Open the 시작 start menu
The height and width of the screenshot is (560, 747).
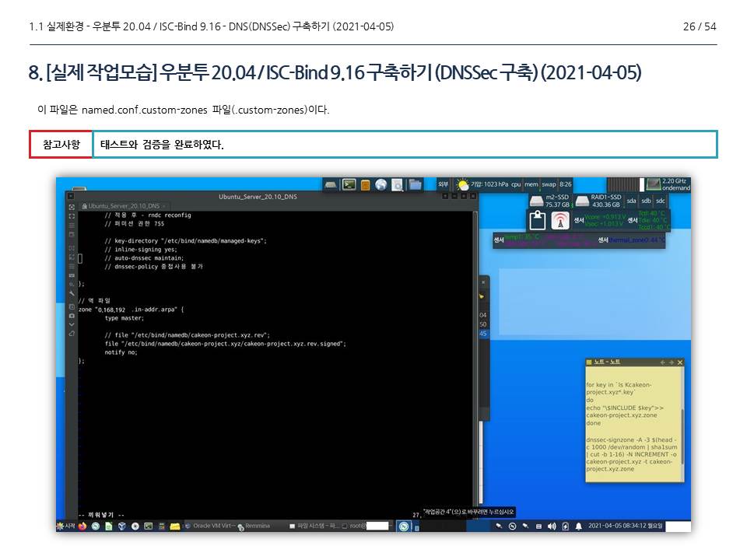pos(65,527)
